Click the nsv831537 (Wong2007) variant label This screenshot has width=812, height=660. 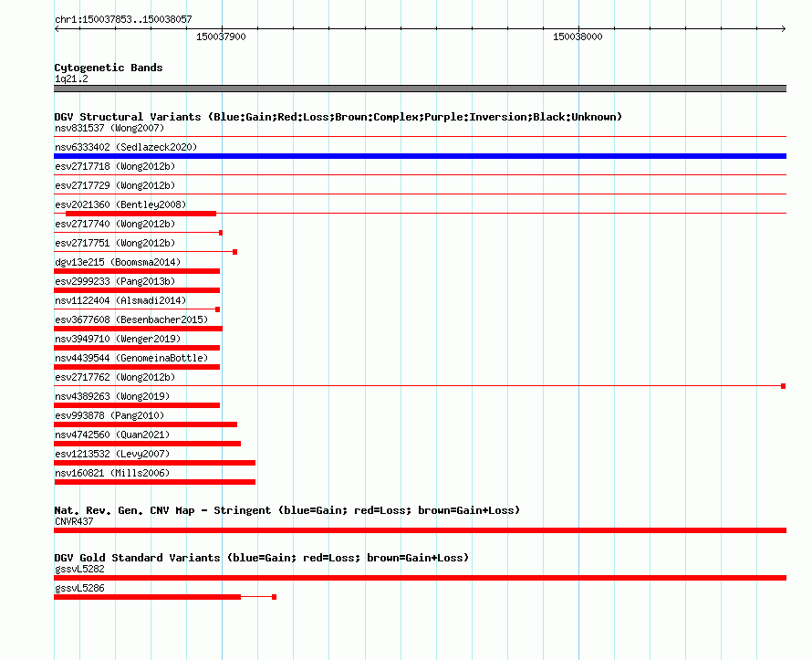pyautogui.click(x=109, y=128)
